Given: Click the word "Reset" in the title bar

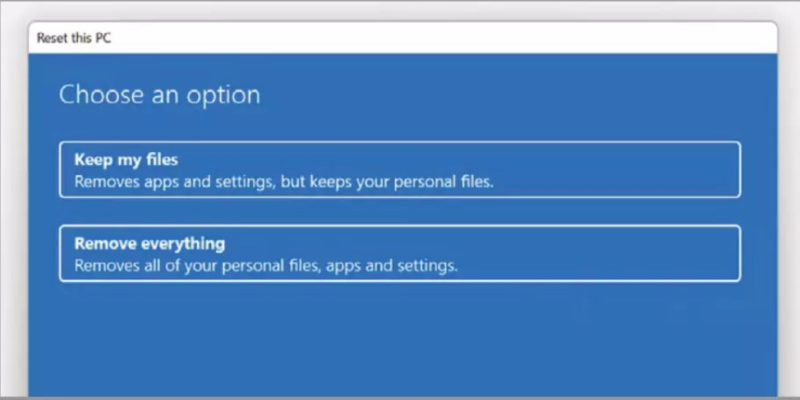Looking at the screenshot, I should pyautogui.click(x=53, y=38).
